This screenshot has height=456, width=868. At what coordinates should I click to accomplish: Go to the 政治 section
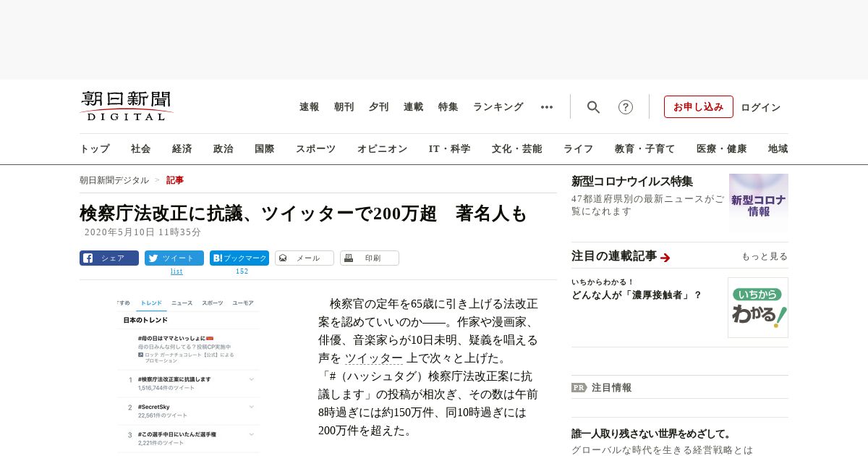click(224, 149)
